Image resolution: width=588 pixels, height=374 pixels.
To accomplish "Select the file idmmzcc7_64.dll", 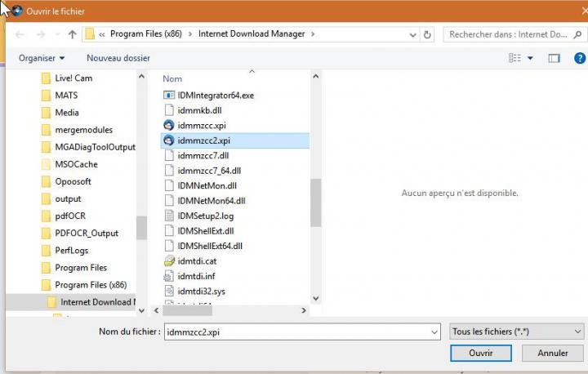I will (203, 171).
